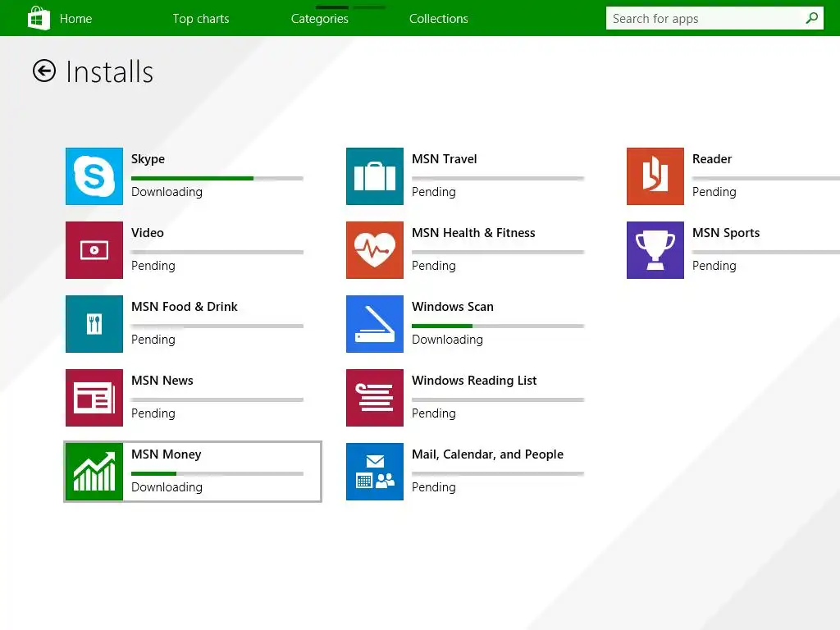Click the Windows Scan progress bar

coord(498,326)
